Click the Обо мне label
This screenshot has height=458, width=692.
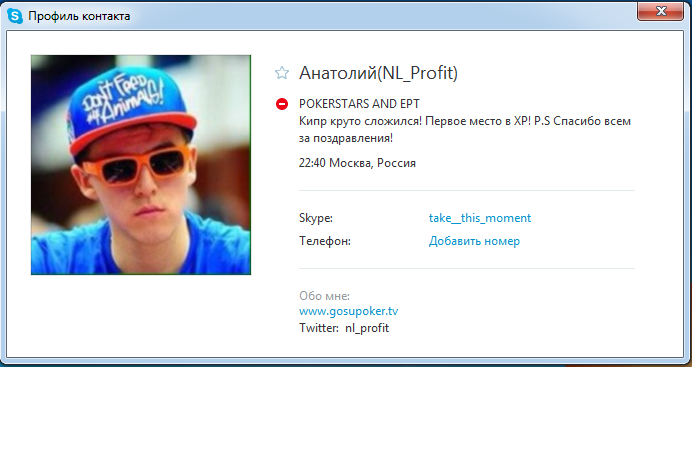click(324, 296)
